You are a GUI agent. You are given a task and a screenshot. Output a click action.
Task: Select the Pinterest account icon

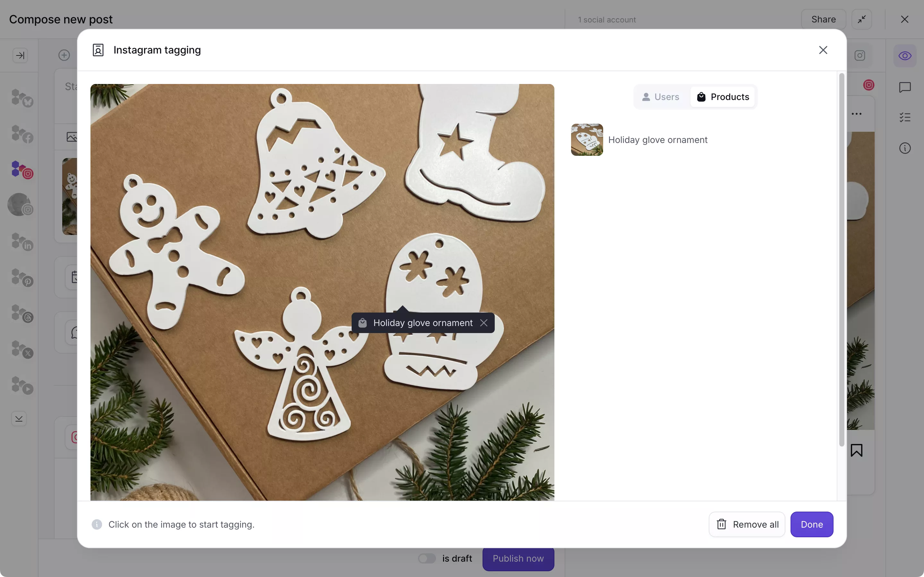22,277
